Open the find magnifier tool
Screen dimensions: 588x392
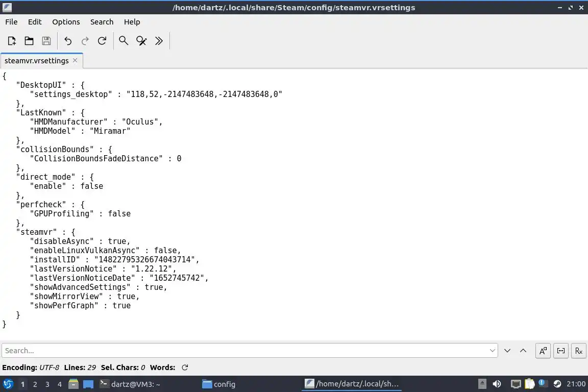pos(124,40)
